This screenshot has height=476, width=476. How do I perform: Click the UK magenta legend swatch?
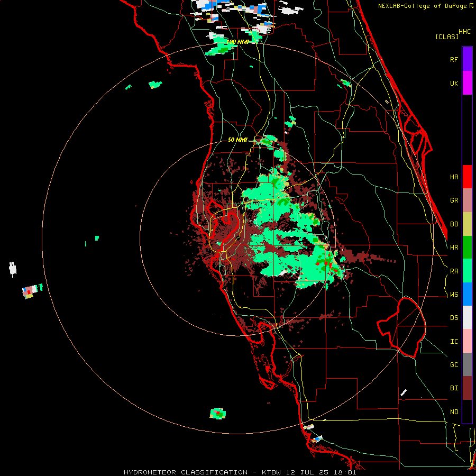coord(467,83)
